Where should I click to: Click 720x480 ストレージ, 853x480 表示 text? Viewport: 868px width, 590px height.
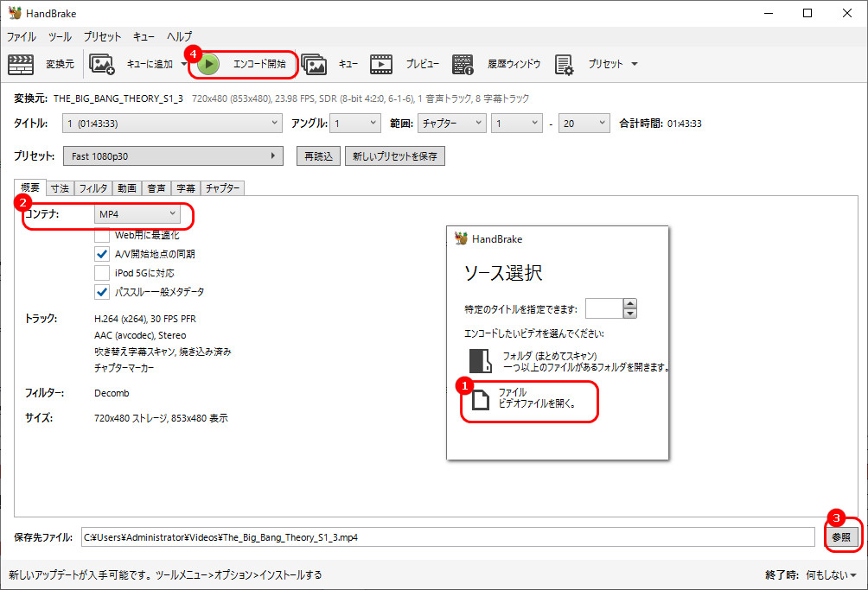tap(161, 419)
